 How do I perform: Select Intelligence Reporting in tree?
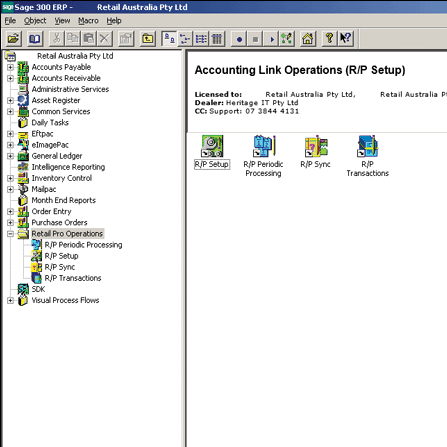coord(68,167)
